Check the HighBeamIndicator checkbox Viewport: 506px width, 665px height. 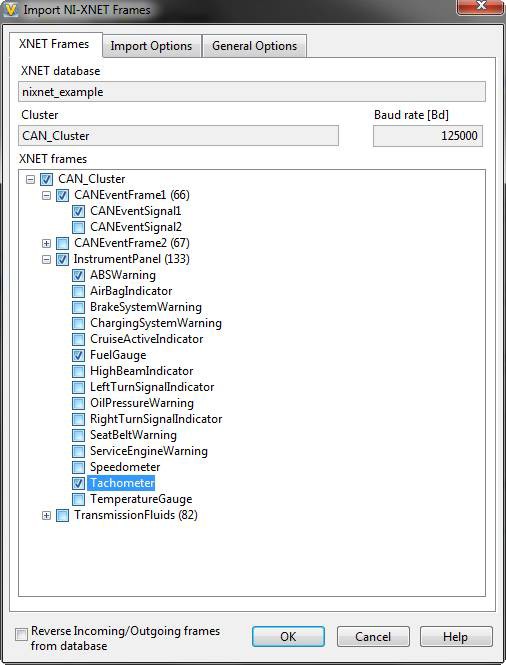[x=78, y=372]
